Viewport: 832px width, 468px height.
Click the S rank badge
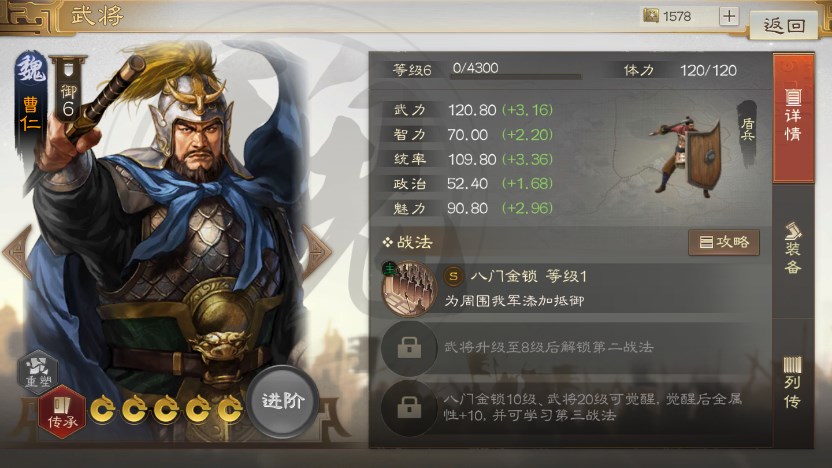453,276
